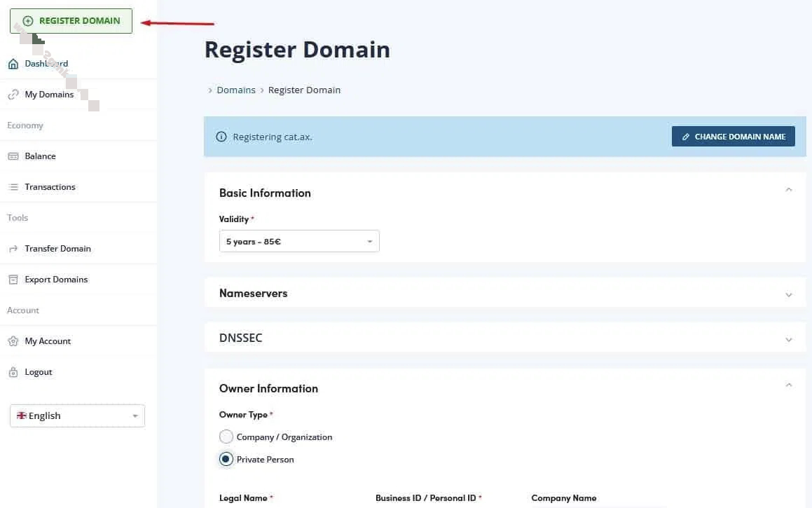Click the Dashboard home icon
812x515 pixels.
[x=13, y=64]
